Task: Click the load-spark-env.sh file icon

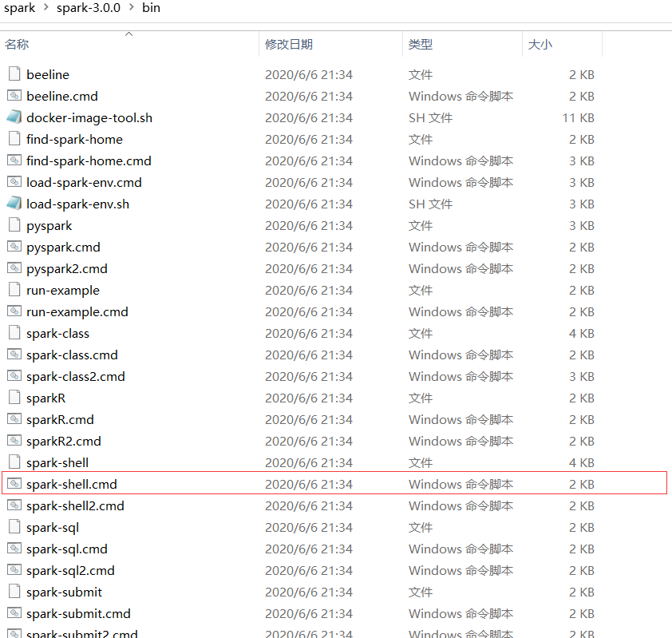Action: coord(14,203)
